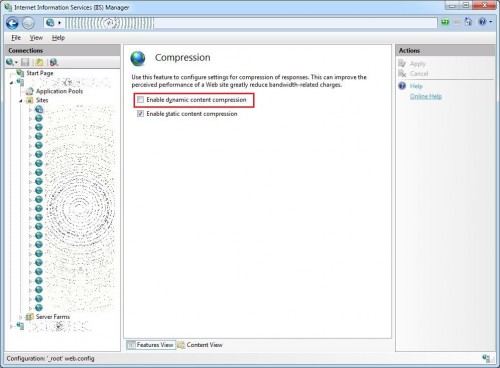Collapse the Sites tree node
500x368 pixels.
[x=21, y=100]
